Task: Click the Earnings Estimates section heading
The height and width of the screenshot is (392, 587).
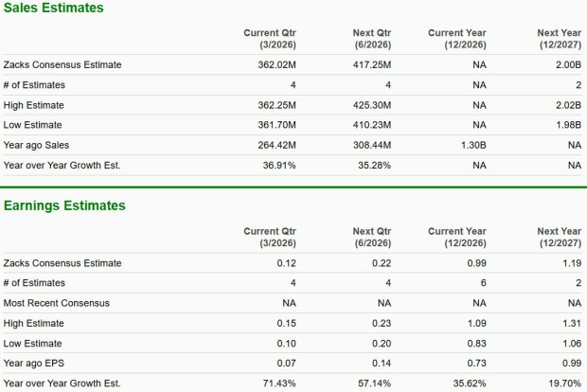Action: point(64,205)
